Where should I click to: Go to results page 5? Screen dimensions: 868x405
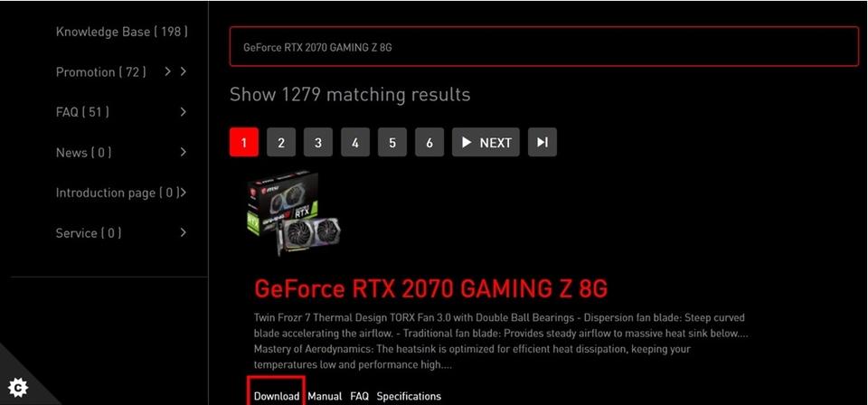pyautogui.click(x=392, y=142)
